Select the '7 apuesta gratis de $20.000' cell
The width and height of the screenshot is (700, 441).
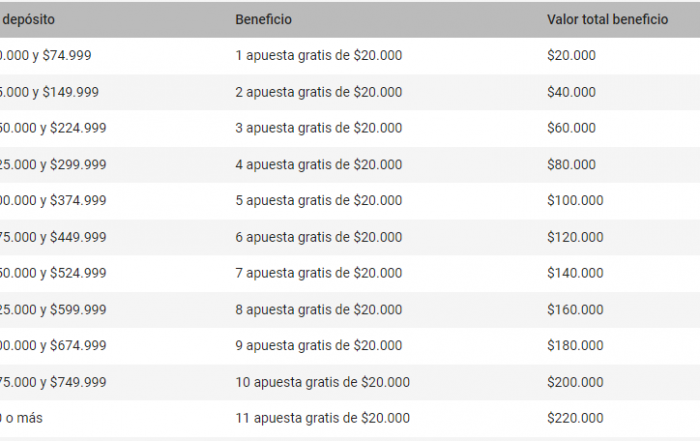[x=318, y=273]
